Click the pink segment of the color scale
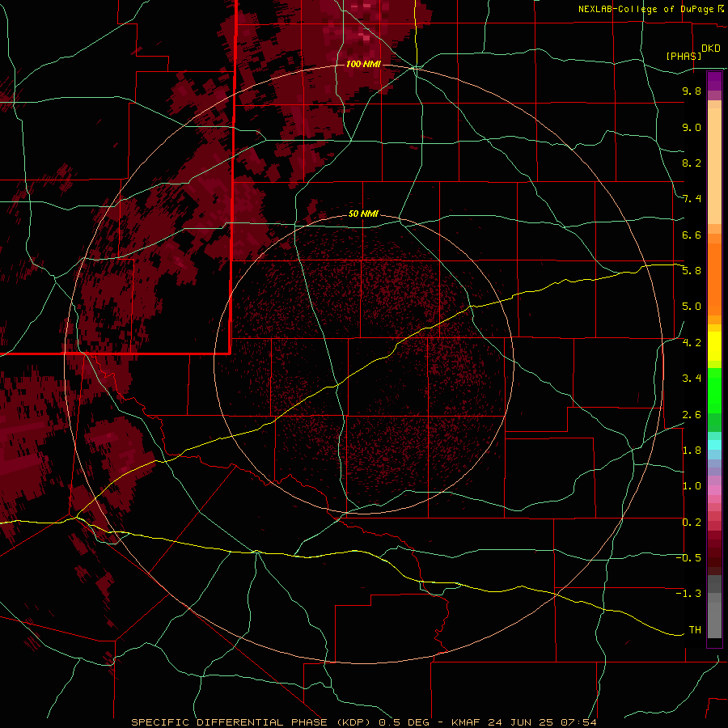Screen dimensions: 728x728 click(714, 490)
